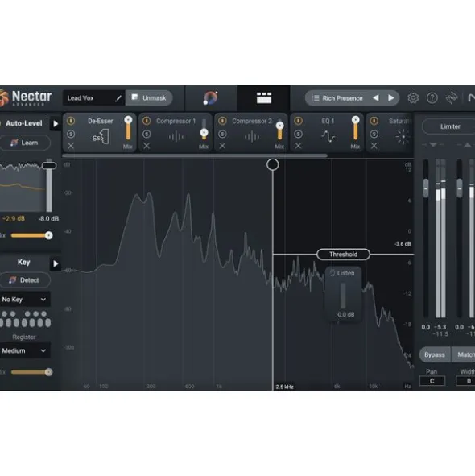Open the No Key dropdown
The image size is (475, 476).
coord(24,300)
